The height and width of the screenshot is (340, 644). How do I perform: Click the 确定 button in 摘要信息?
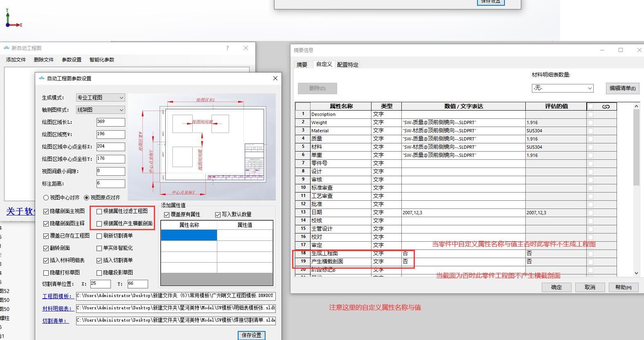[556, 287]
